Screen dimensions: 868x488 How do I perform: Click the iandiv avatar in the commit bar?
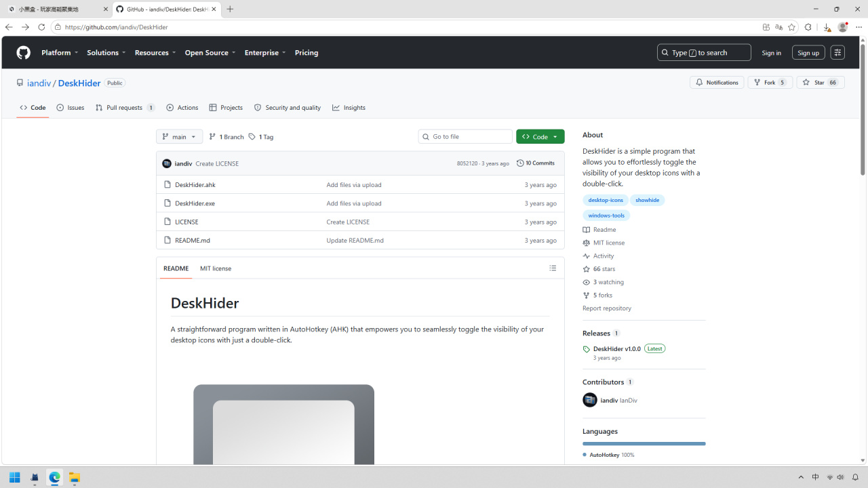167,163
